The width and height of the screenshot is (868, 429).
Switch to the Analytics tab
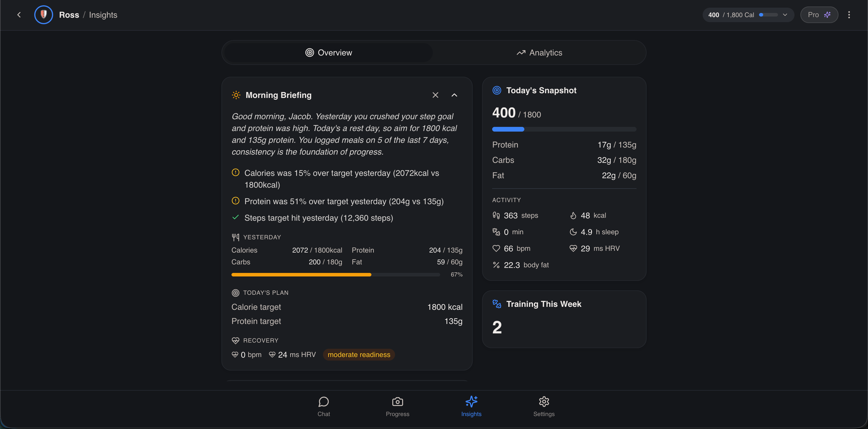coord(539,53)
